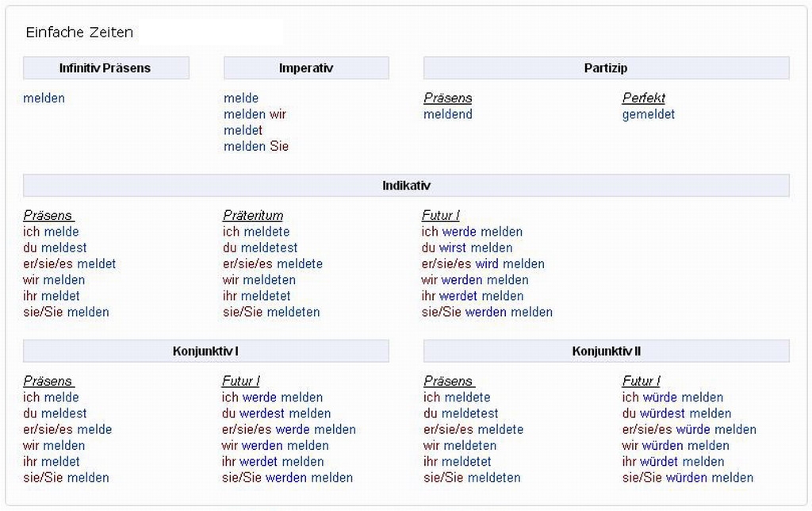This screenshot has width=812, height=511.
Task: Select the imperative form 'melden Sie'
Action: coord(256,146)
